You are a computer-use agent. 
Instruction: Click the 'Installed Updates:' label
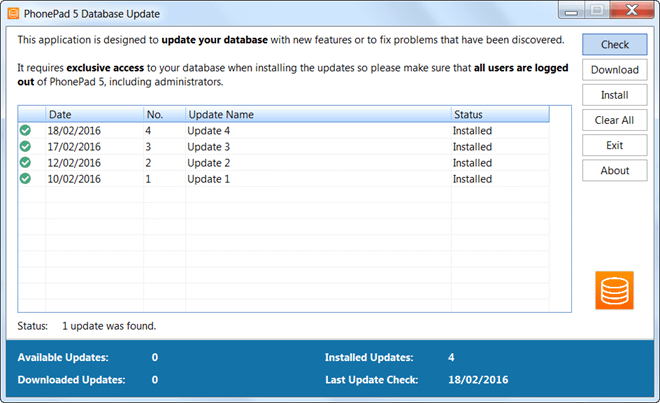pyautogui.click(x=369, y=358)
